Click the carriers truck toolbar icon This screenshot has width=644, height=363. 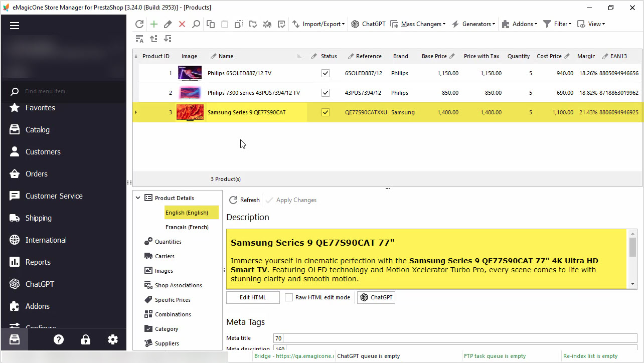pos(267,24)
